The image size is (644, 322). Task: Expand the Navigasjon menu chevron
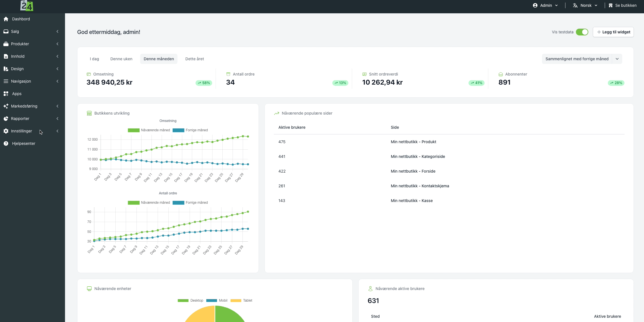click(x=57, y=81)
